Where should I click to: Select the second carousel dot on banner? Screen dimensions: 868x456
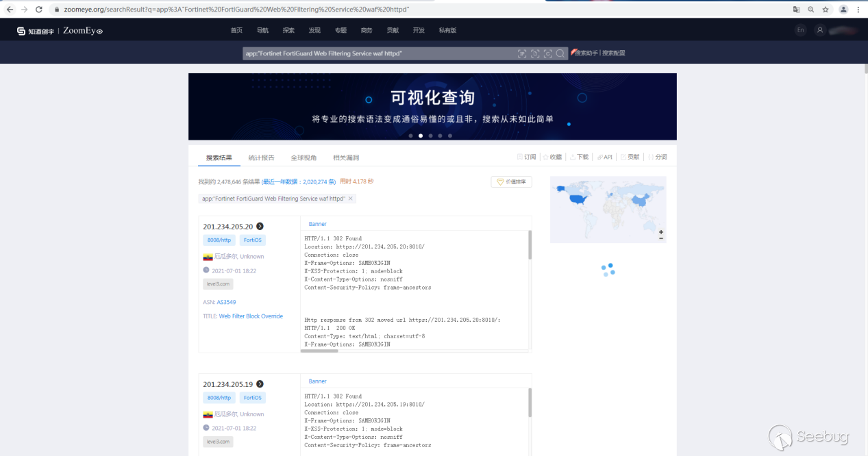pyautogui.click(x=421, y=136)
